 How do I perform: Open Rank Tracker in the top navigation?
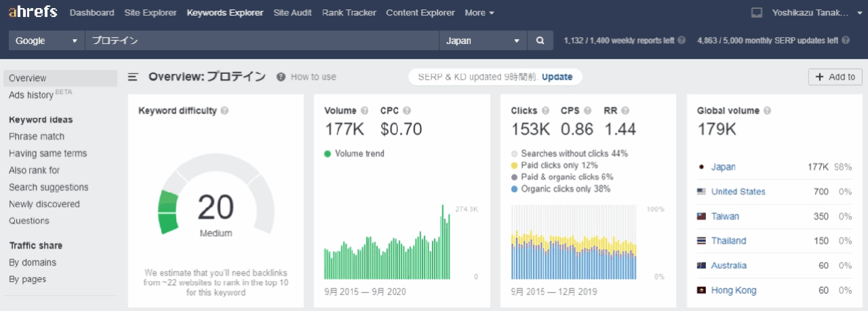point(349,13)
